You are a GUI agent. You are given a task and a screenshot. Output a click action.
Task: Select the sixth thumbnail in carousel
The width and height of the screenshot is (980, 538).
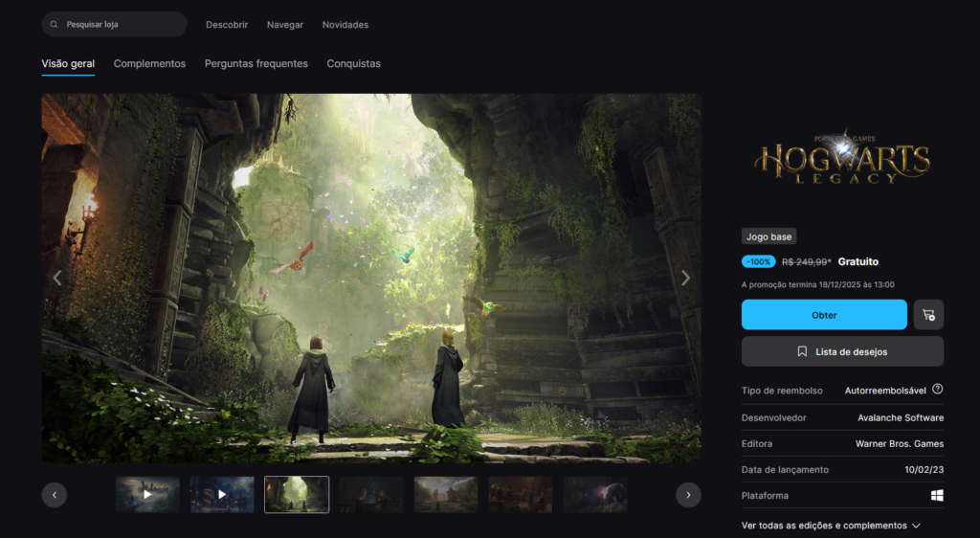pyautogui.click(x=520, y=494)
